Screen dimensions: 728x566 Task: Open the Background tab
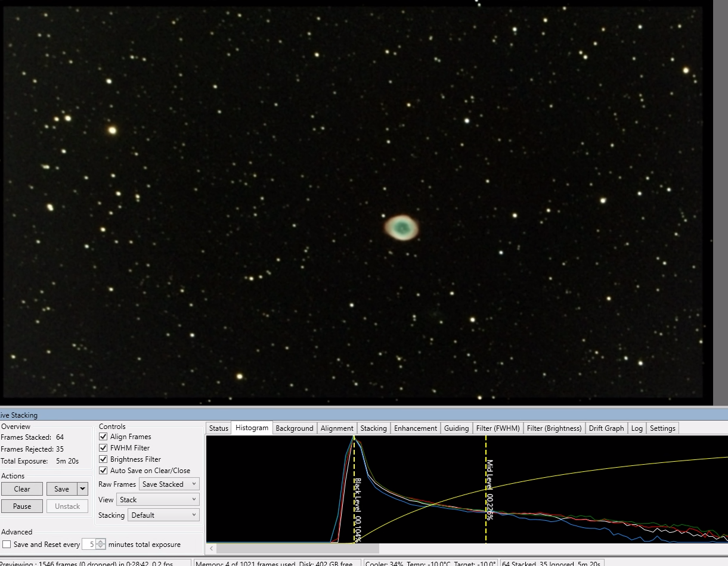295,428
